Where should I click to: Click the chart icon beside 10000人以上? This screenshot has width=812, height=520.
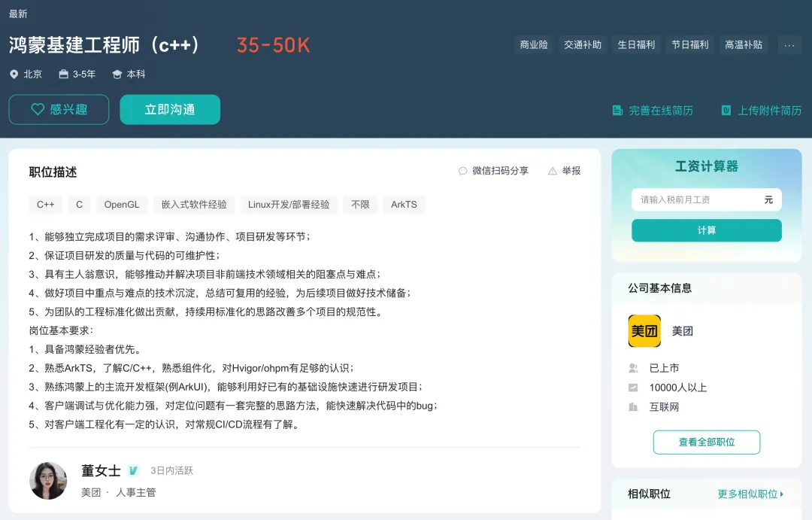(x=633, y=388)
